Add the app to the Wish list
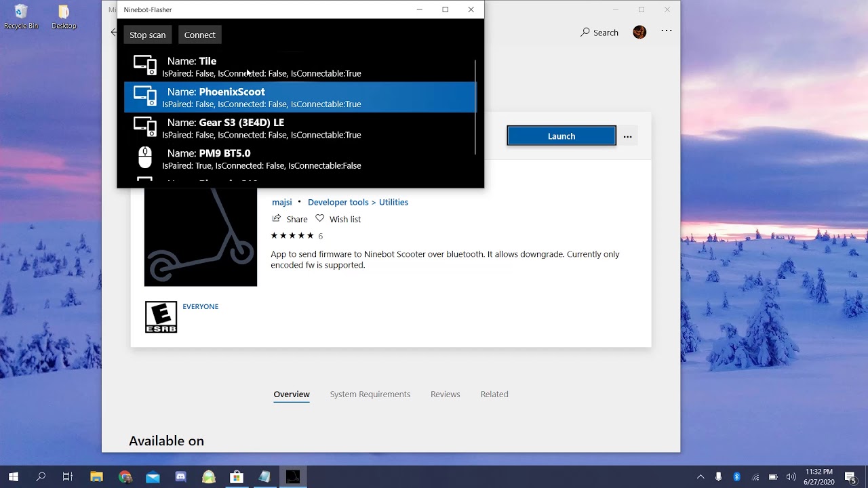Image resolution: width=868 pixels, height=488 pixels. click(x=338, y=219)
